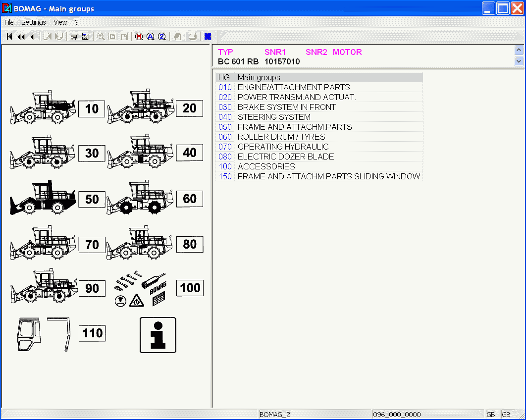Click header panel scroll up arrow

(519, 50)
